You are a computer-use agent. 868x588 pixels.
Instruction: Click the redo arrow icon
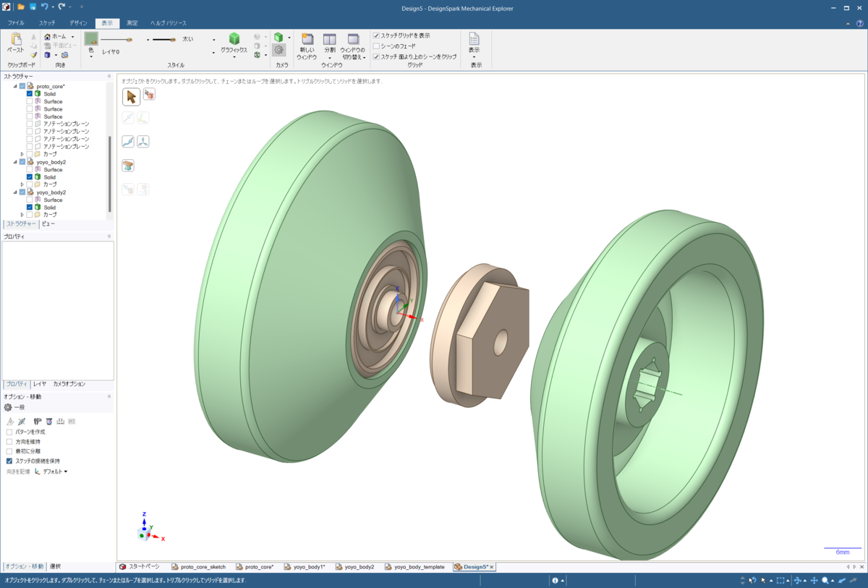click(61, 7)
